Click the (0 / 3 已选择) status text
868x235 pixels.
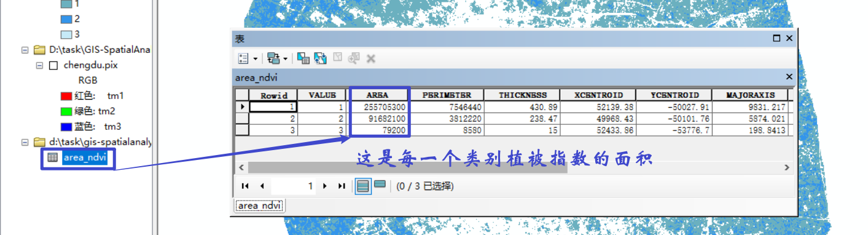coord(425,186)
